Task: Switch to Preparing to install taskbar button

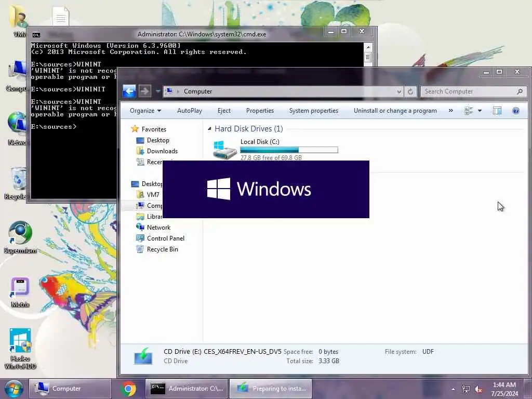Action: pos(271,389)
